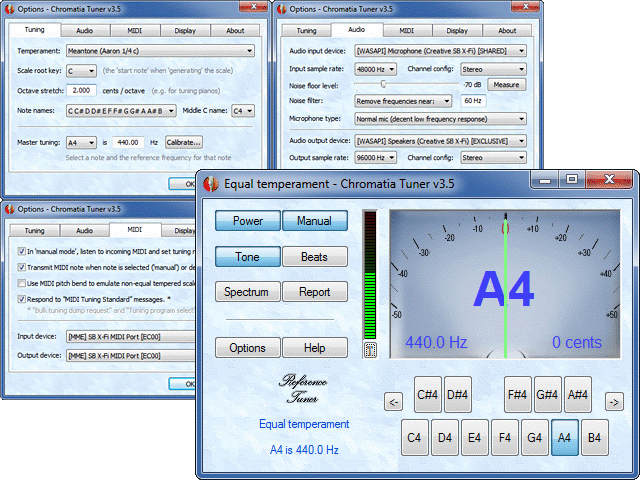Viewport: 640px width, 480px height.
Task: Click the Octave stretch input field
Action: [x=82, y=91]
